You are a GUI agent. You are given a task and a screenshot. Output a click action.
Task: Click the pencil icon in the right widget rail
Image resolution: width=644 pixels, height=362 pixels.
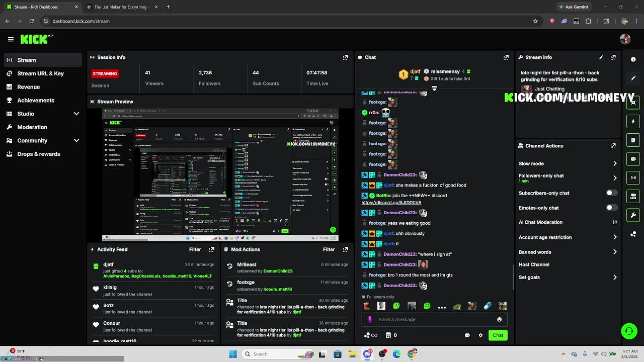pos(633,78)
